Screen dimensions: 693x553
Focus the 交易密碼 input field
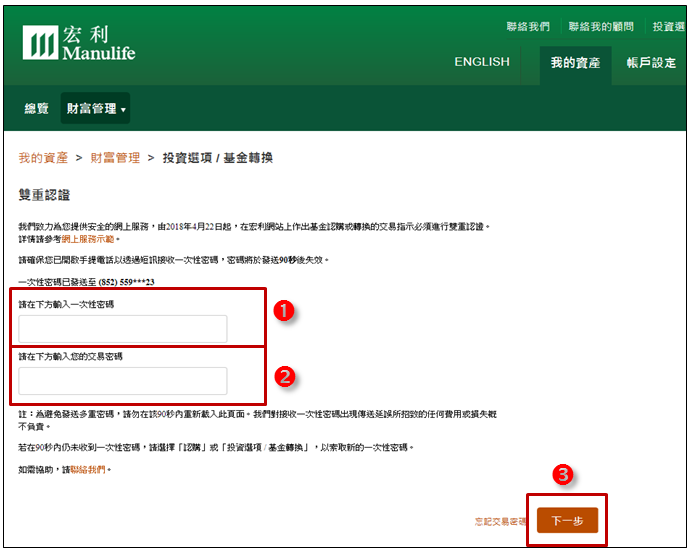click(123, 381)
